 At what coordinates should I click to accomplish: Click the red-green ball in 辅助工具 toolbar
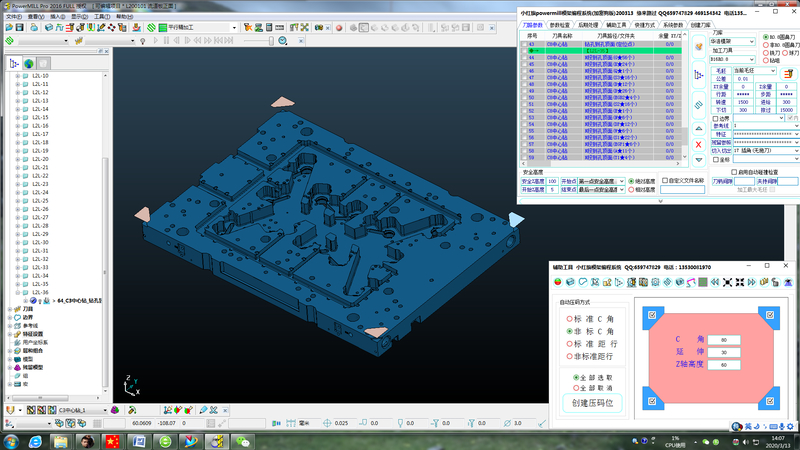point(558,282)
